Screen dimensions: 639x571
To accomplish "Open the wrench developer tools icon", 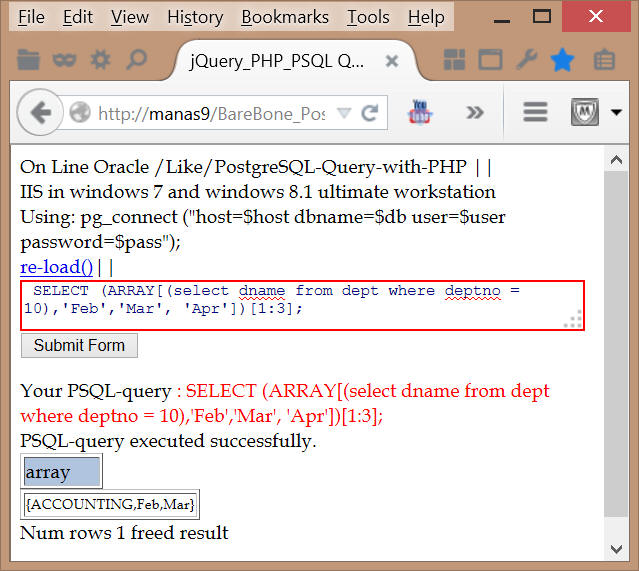I will tap(527, 60).
